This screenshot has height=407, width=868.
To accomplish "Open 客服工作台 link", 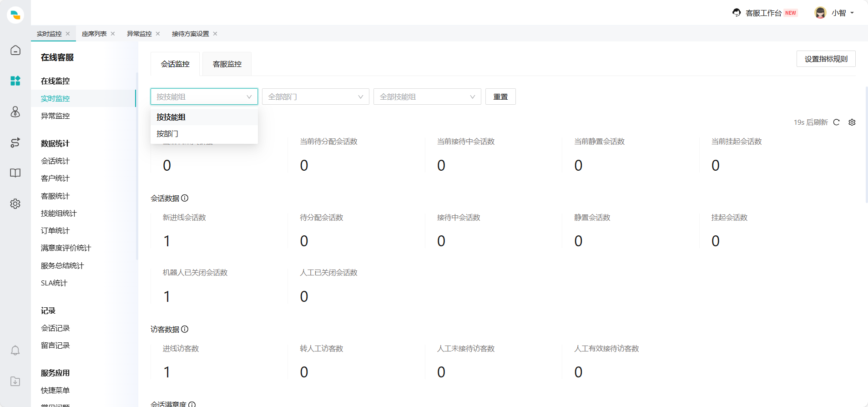I will [x=763, y=13].
